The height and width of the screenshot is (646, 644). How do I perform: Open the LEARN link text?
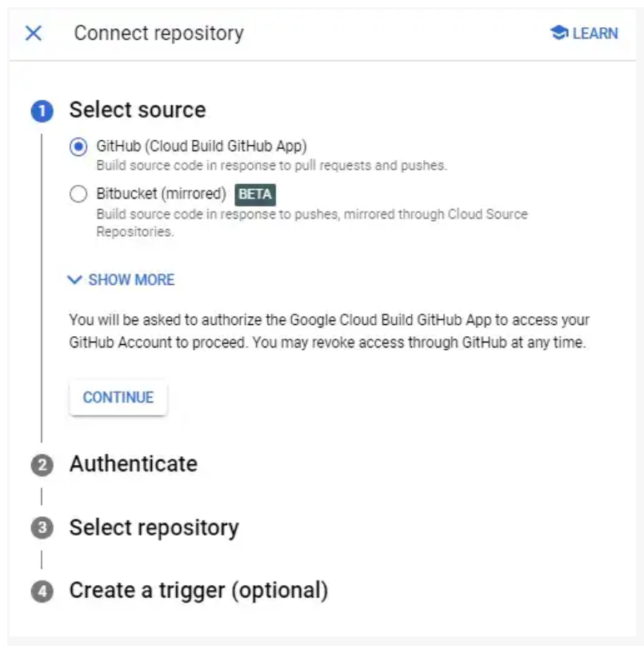click(595, 34)
